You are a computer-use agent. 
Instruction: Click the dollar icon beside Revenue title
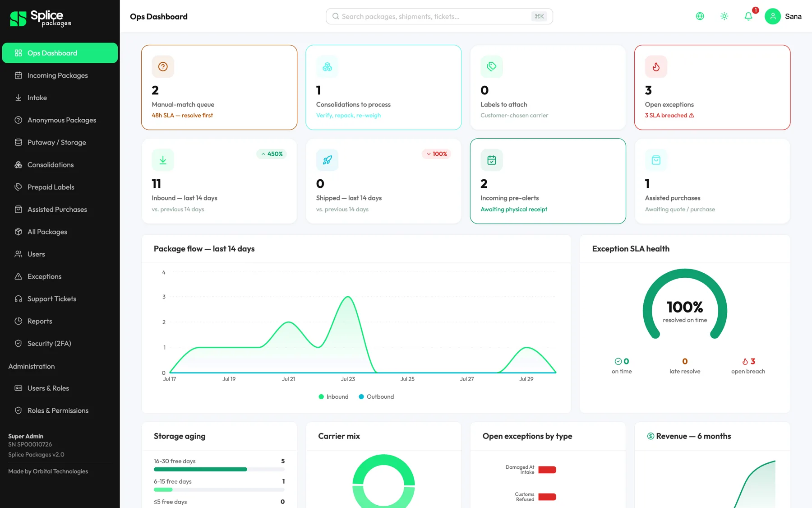click(x=651, y=436)
